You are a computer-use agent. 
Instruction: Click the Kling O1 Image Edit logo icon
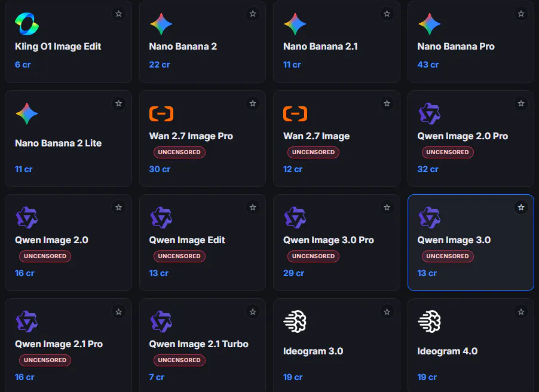click(27, 24)
